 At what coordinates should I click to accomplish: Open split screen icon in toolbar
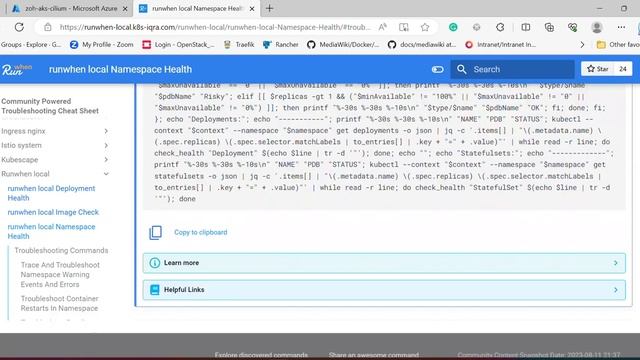[526, 27]
